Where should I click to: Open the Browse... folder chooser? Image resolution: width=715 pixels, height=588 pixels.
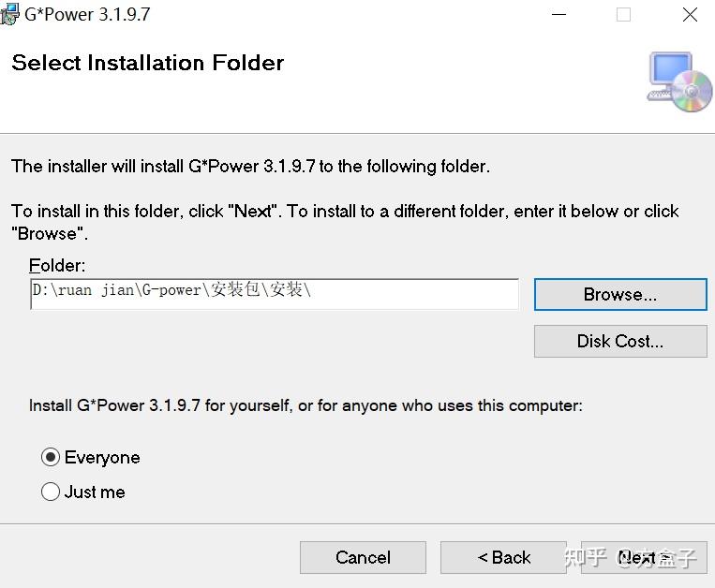(619, 294)
